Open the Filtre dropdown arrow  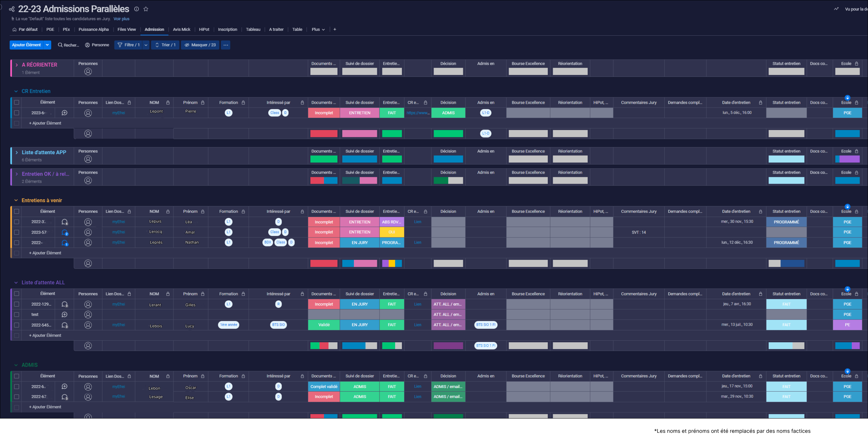(x=146, y=45)
